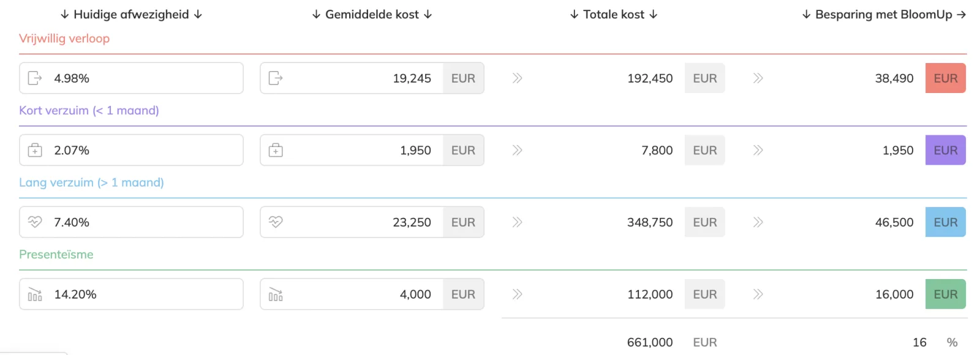Click the red EUR swatch next to 38,490
The height and width of the screenshot is (355, 980).
coord(945,78)
